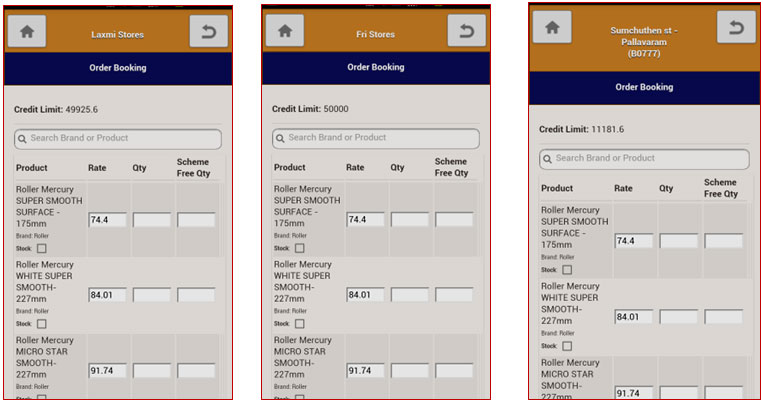Image resolution: width=763 pixels, height=403 pixels.
Task: Select Scheme Free Qty field for 175mm in Laxmi Stores
Action: point(196,220)
